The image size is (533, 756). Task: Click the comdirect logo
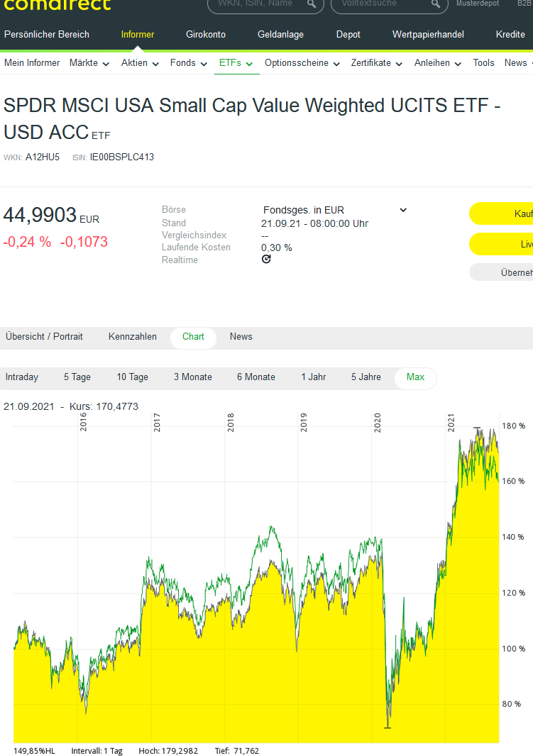(57, 4)
